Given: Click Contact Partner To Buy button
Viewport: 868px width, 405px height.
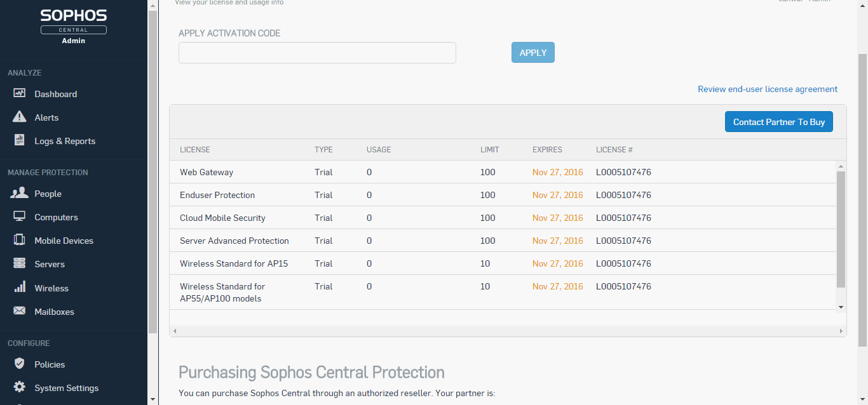Looking at the screenshot, I should [779, 122].
